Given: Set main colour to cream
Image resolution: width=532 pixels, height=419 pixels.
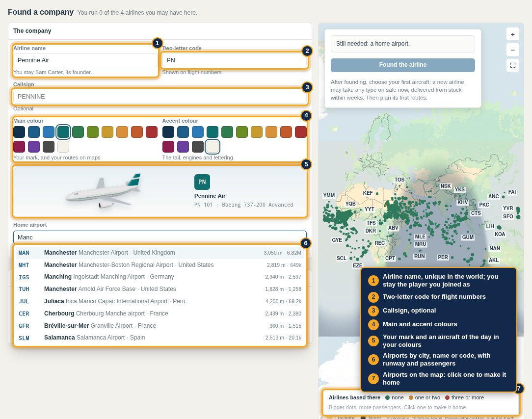Looking at the screenshot, I should click(63, 147).
